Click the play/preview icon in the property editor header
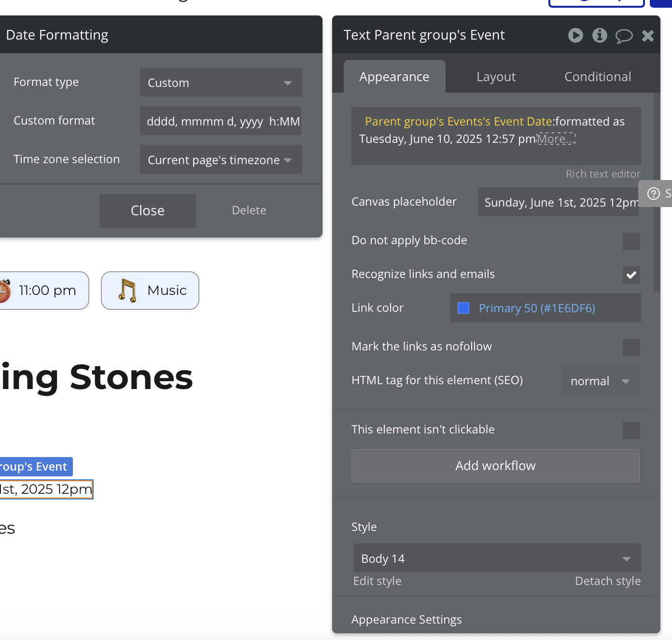 pyautogui.click(x=575, y=35)
